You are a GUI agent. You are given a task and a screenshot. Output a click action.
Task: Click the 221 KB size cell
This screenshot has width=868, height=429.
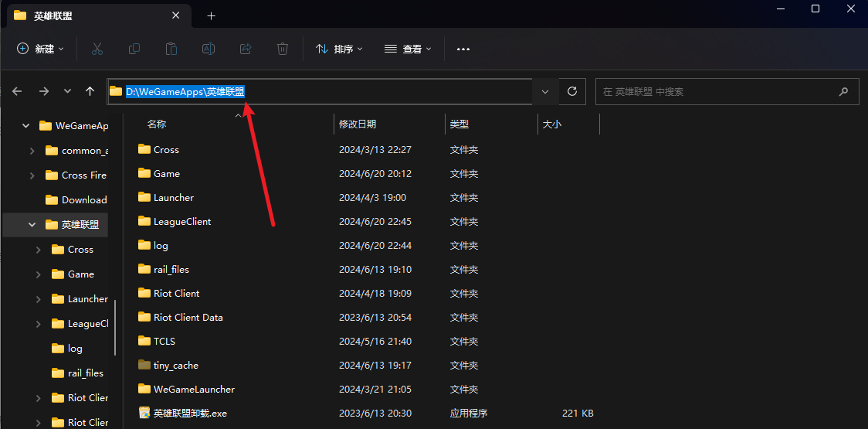click(578, 413)
